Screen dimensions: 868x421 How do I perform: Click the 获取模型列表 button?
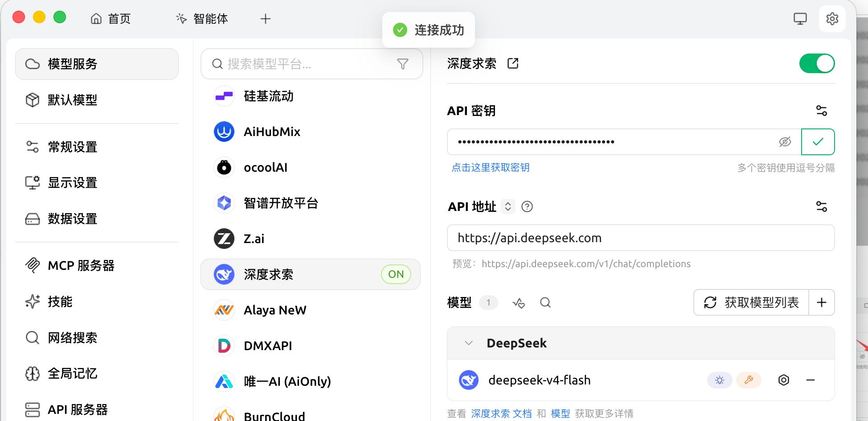751,302
